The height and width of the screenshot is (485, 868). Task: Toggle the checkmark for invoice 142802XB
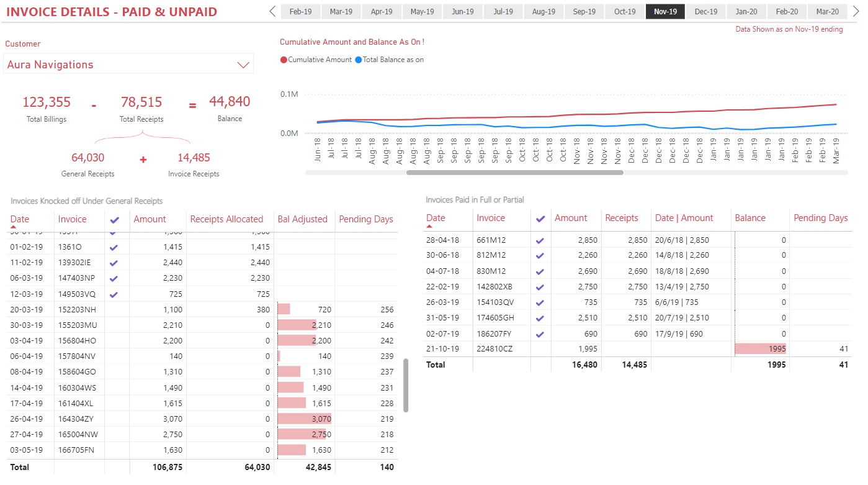pos(540,287)
